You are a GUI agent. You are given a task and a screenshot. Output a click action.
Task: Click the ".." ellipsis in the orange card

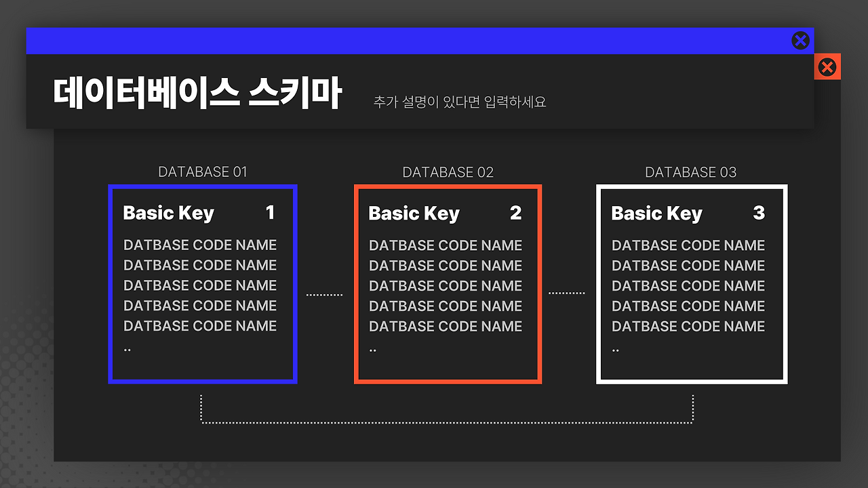[373, 350]
